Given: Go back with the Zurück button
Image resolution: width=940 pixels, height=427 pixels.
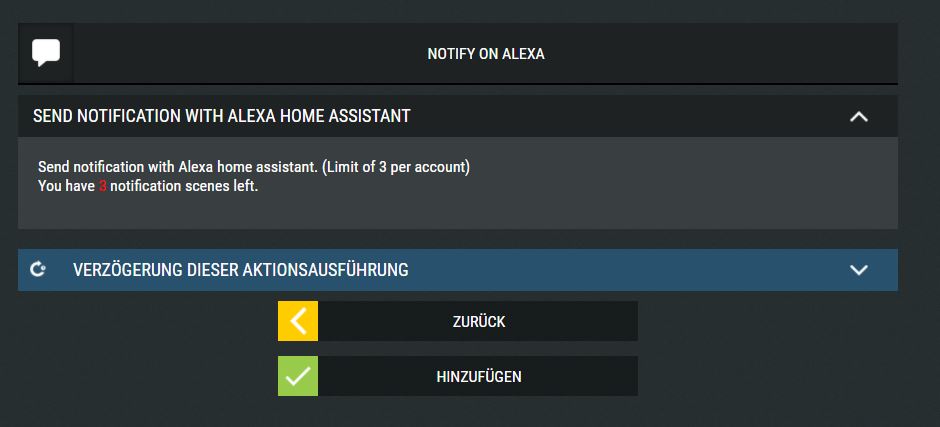Looking at the screenshot, I should click(458, 321).
